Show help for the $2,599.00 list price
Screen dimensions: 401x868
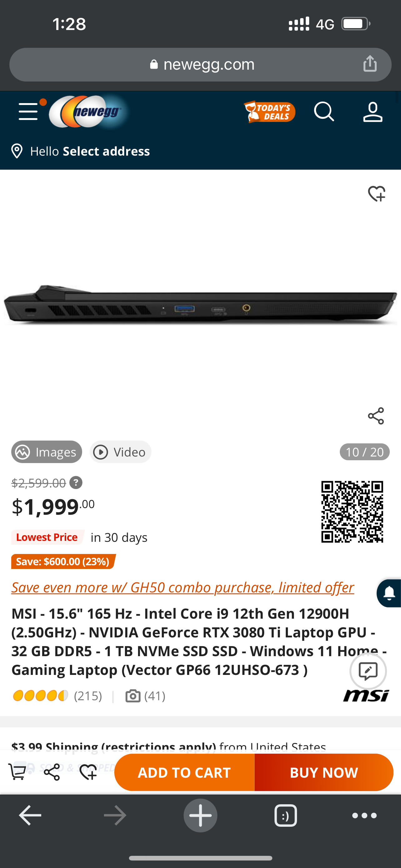(x=76, y=482)
